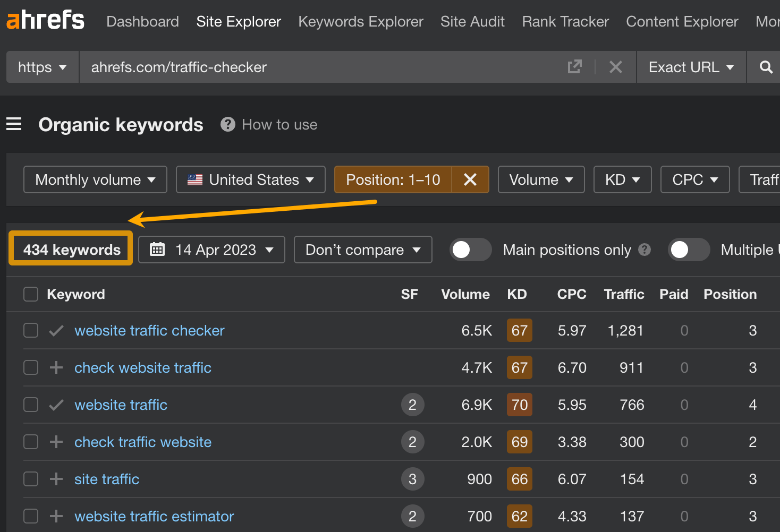Image resolution: width=780 pixels, height=532 pixels.
Task: Open the Exact URL dropdown
Action: 691,67
